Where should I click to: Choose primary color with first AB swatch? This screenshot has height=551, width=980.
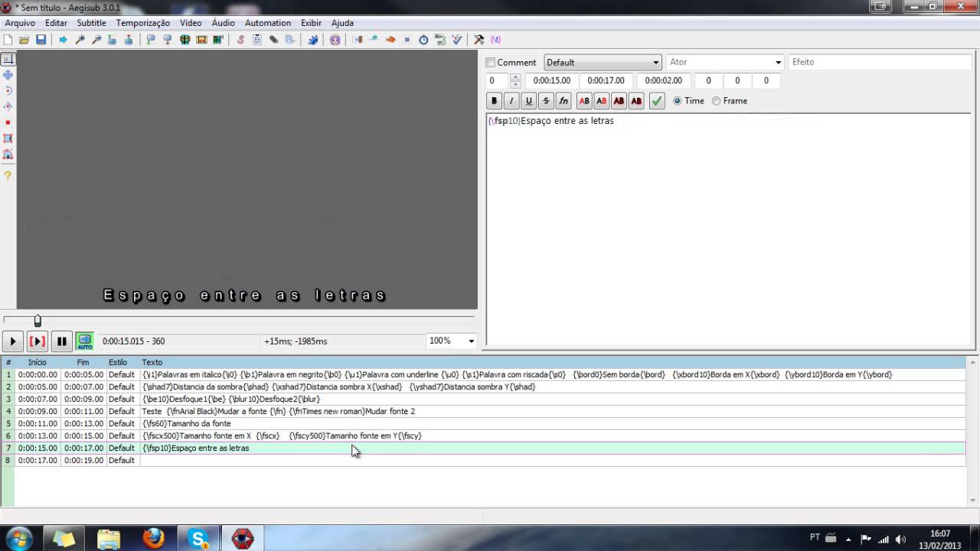coord(584,101)
